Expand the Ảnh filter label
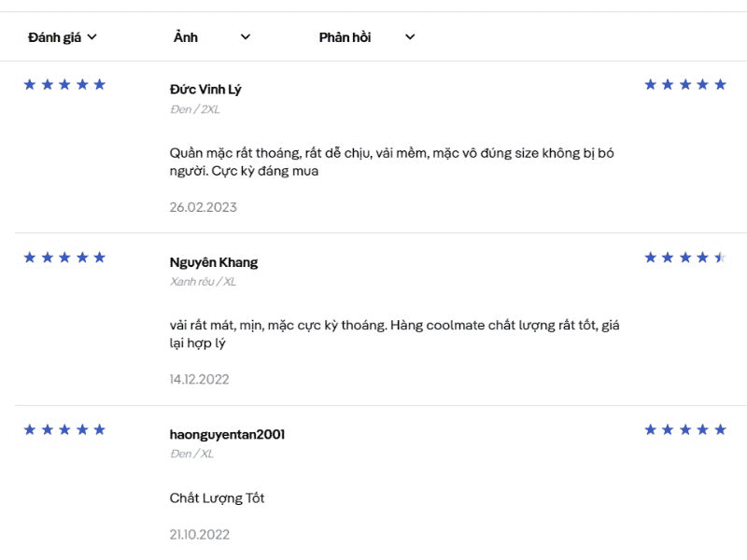This screenshot has height=560, width=747. click(186, 37)
